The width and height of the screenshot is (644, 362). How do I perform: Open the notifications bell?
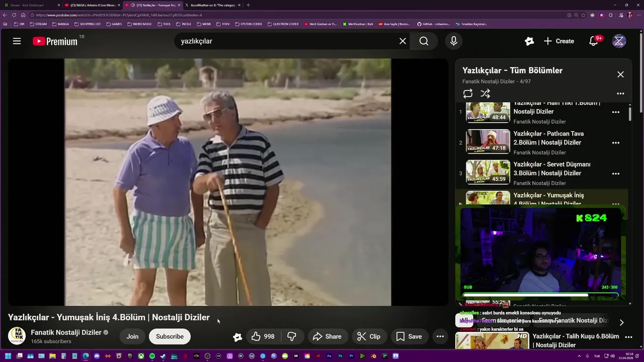point(594,41)
